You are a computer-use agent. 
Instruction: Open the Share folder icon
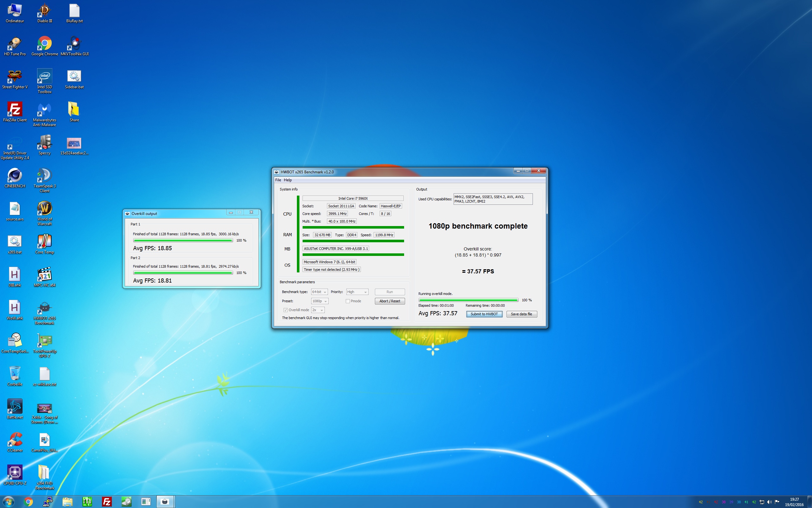(x=74, y=112)
